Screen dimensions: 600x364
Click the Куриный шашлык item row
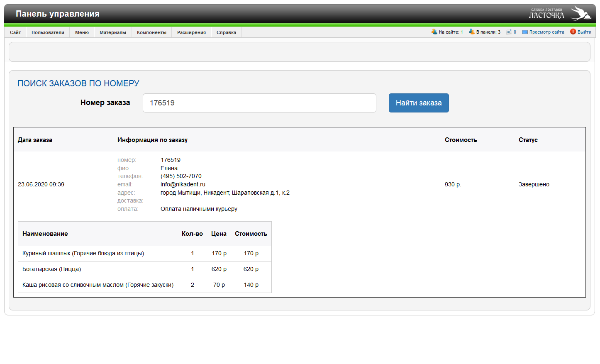pyautogui.click(x=145, y=253)
